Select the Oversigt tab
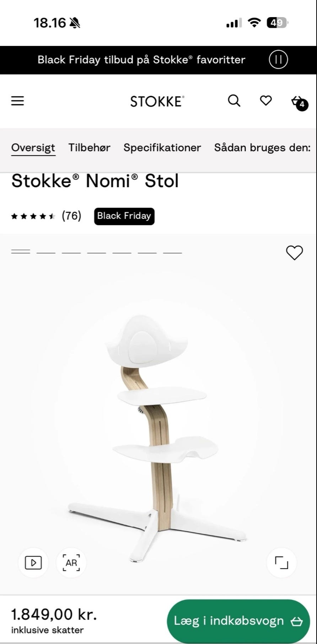 pyautogui.click(x=33, y=148)
